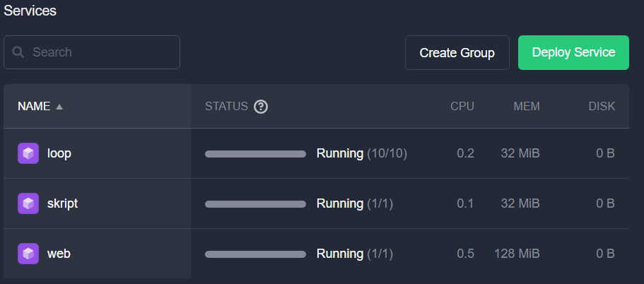Screen dimensions: 644x284
Task: Toggle the name sort arrow
Action: click(x=59, y=107)
